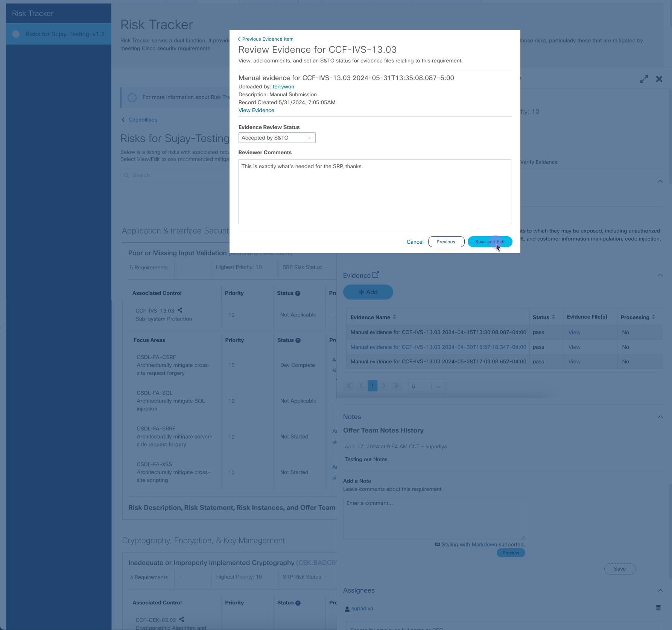
Task: Go to previous evidence page arrow
Action: [361, 386]
